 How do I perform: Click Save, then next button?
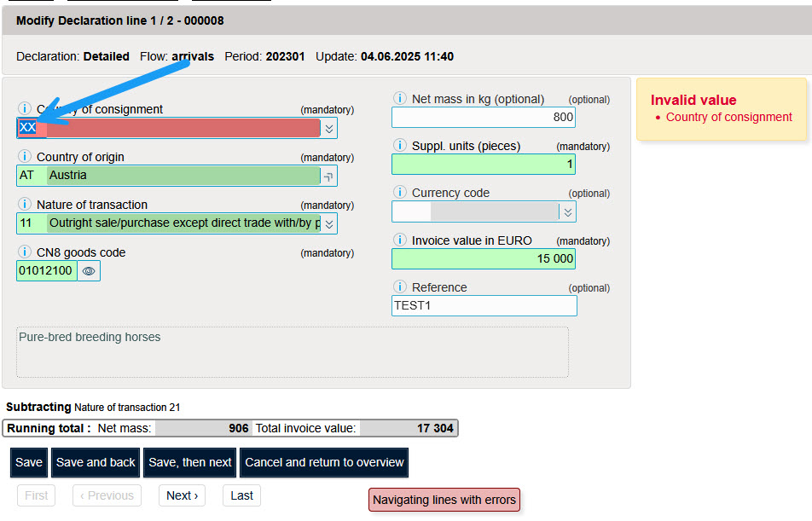tap(190, 462)
